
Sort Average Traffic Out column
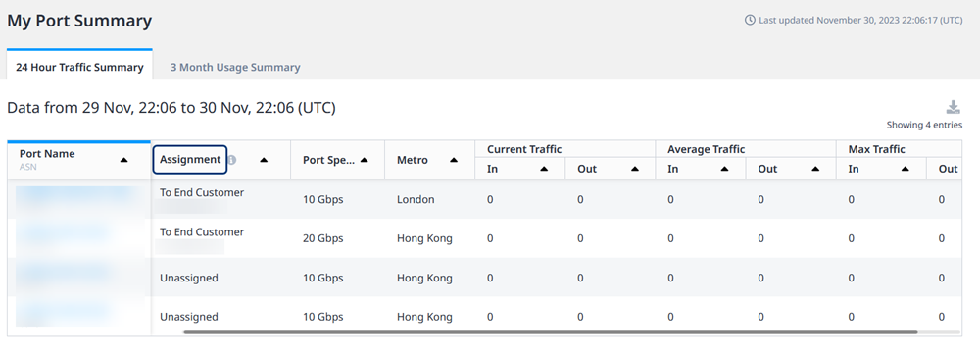815,169
